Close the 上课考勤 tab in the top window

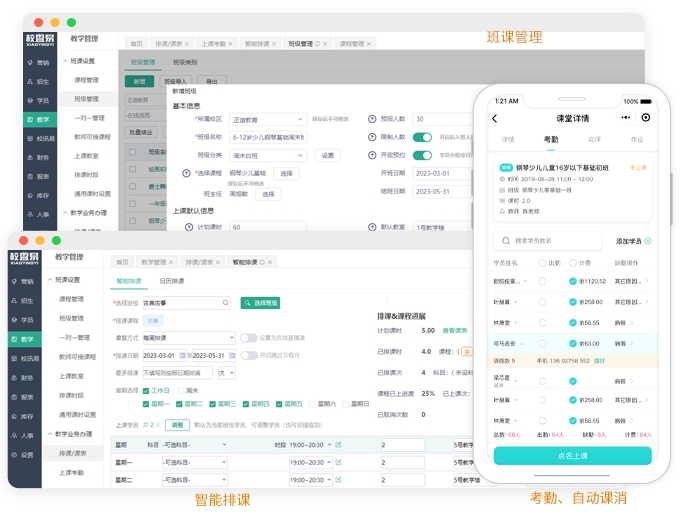coord(230,44)
